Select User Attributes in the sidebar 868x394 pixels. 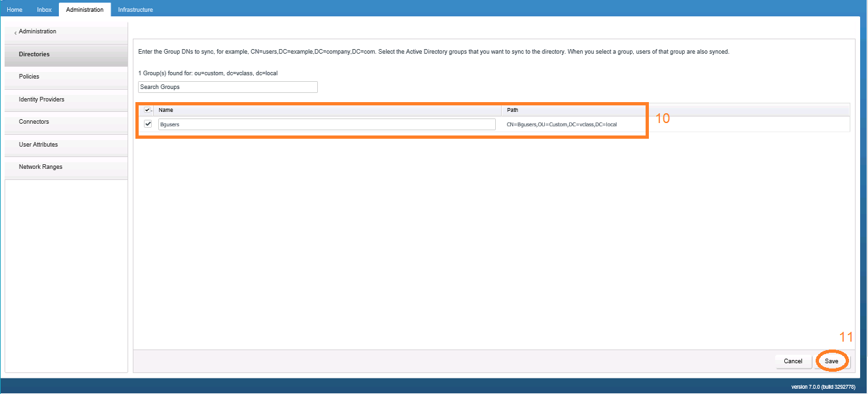tap(37, 144)
